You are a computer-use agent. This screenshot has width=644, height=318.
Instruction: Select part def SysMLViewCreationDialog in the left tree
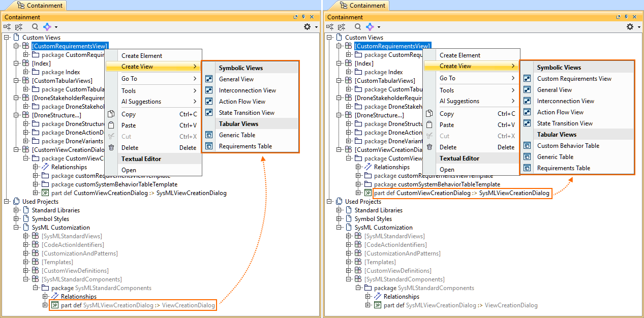(138, 305)
